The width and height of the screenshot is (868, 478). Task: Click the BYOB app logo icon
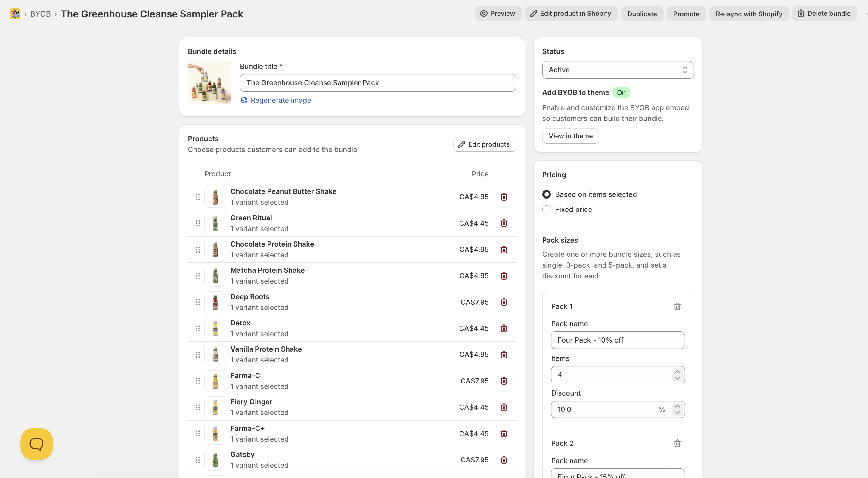pyautogui.click(x=15, y=14)
